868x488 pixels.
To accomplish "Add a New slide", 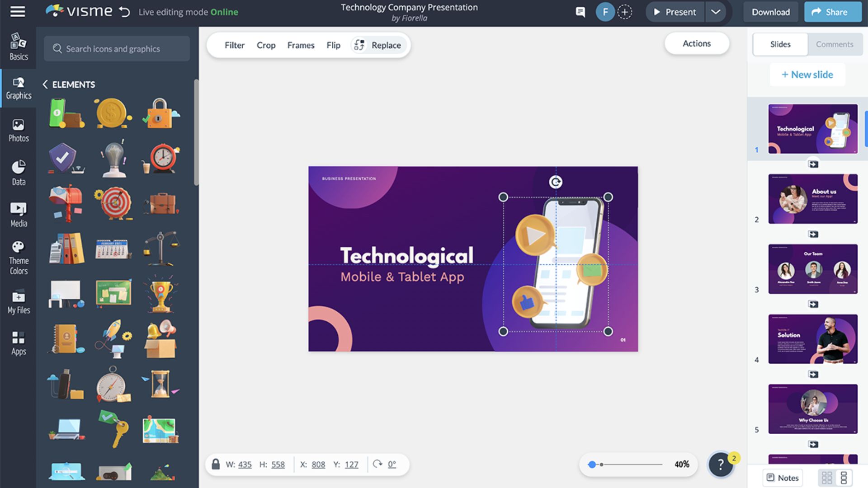I will pyautogui.click(x=807, y=75).
